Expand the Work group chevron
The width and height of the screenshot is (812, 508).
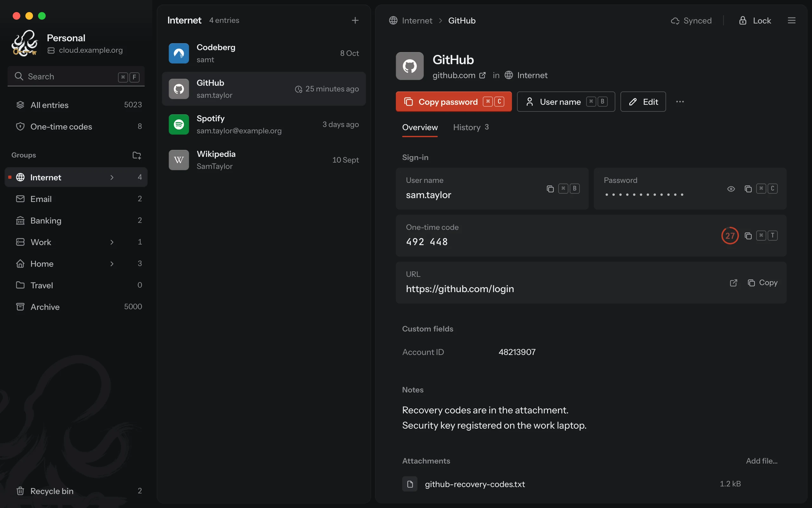tap(112, 242)
